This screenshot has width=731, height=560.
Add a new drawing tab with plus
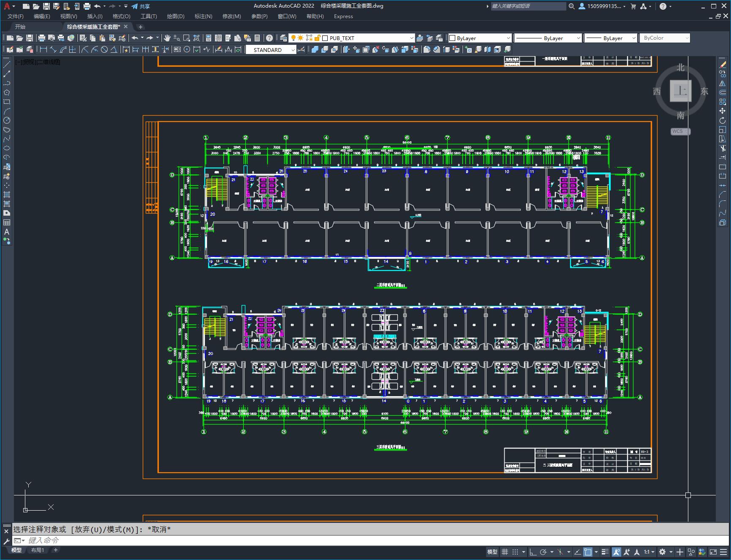click(141, 27)
